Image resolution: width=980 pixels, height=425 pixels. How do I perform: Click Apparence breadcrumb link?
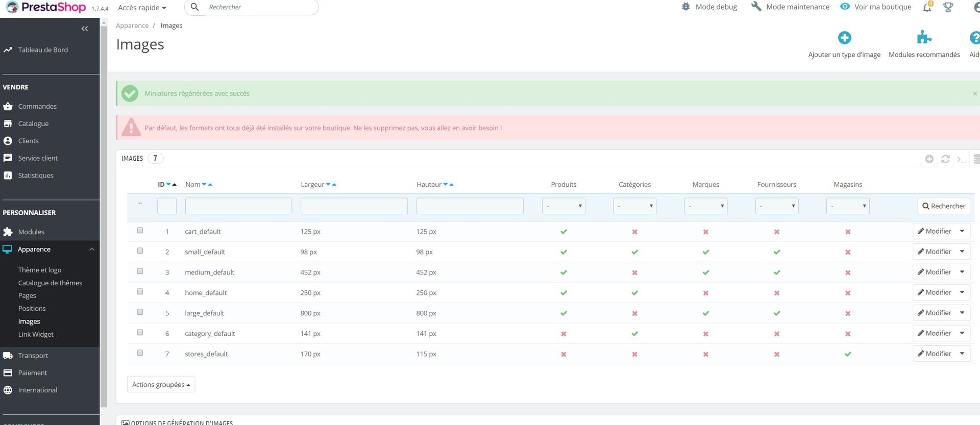click(x=132, y=26)
